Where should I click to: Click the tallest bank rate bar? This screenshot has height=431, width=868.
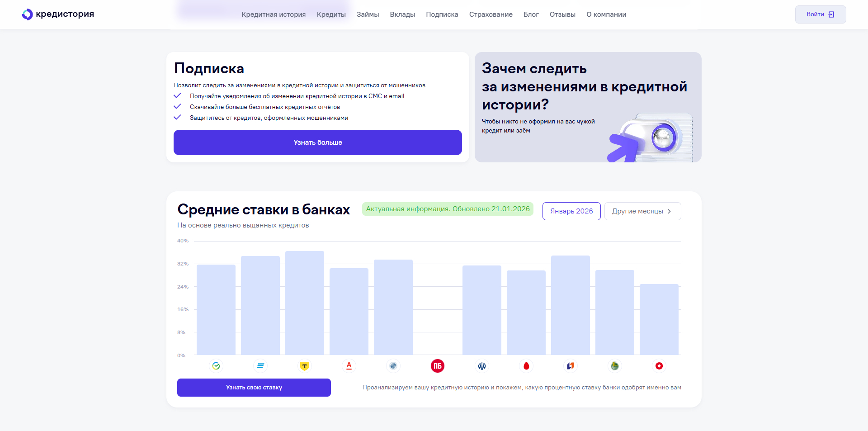(x=304, y=303)
